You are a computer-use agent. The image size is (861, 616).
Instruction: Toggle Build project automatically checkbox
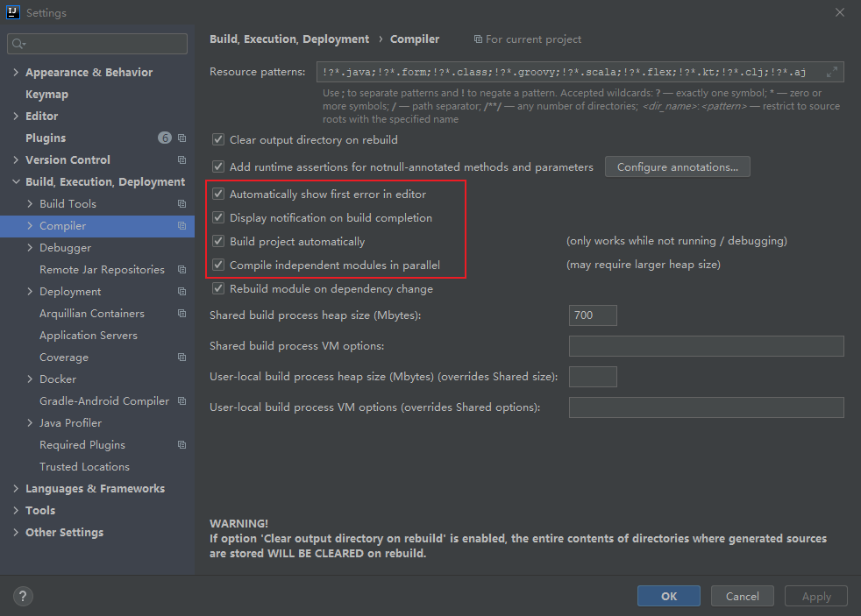(x=218, y=241)
